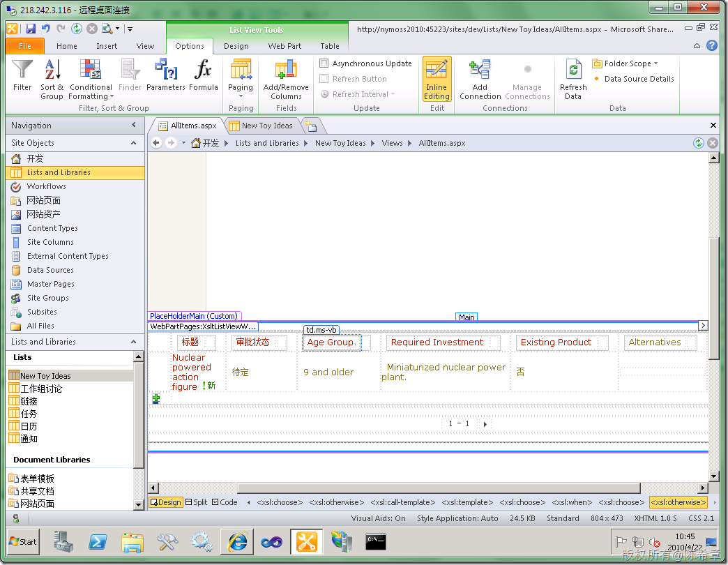Click Add Connection icon
728x565 pixels.
480,80
